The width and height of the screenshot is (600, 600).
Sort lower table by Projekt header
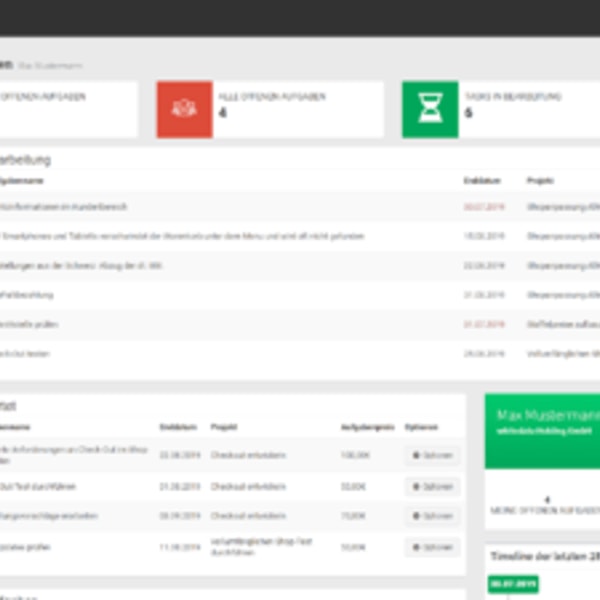click(224, 427)
